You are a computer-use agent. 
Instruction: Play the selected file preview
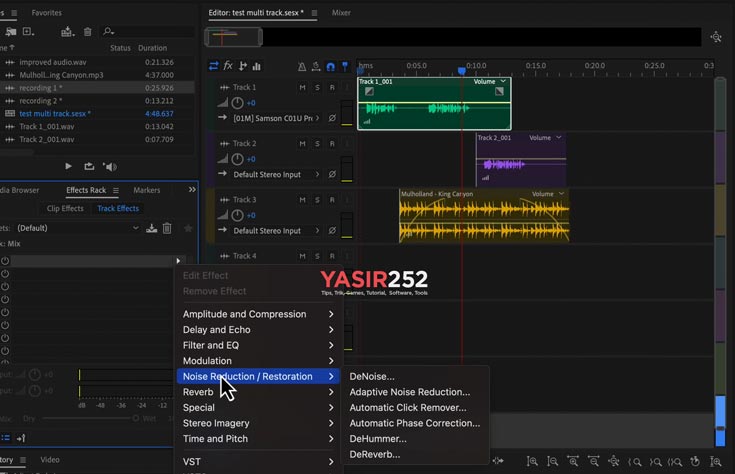[x=68, y=166]
